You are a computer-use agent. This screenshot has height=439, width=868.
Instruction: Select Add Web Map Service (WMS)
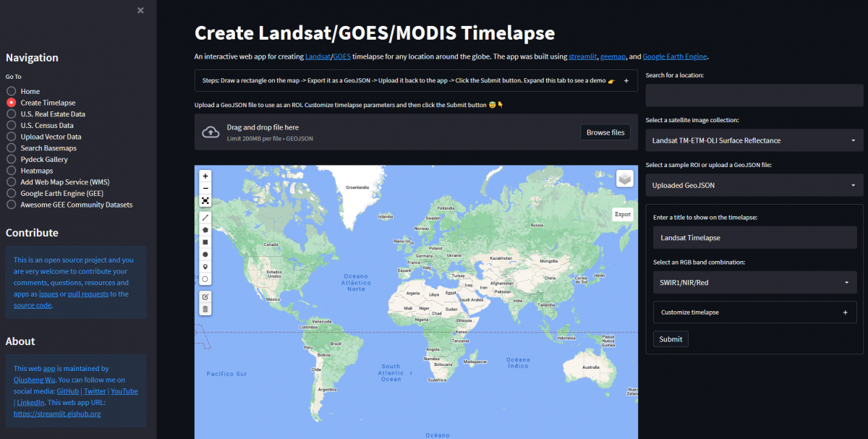[x=58, y=182]
